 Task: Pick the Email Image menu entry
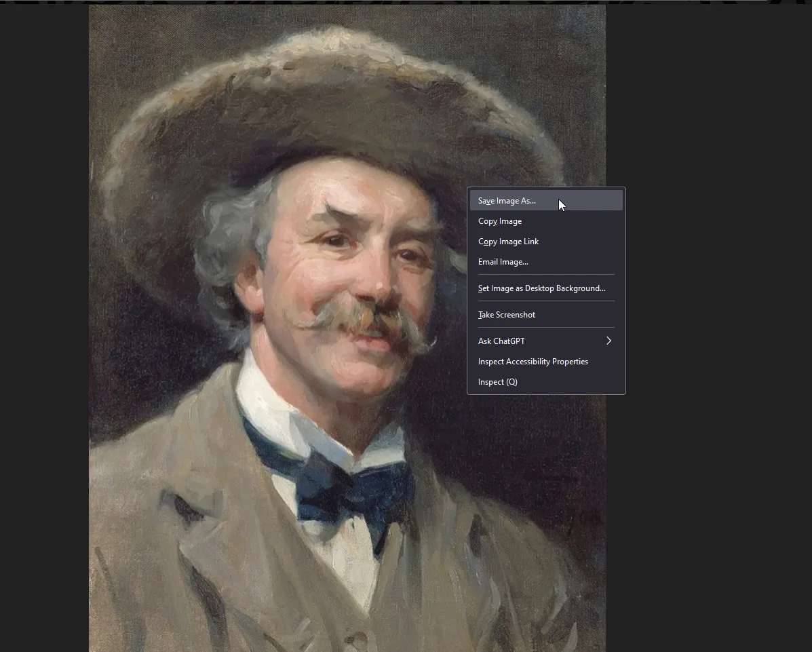click(503, 262)
